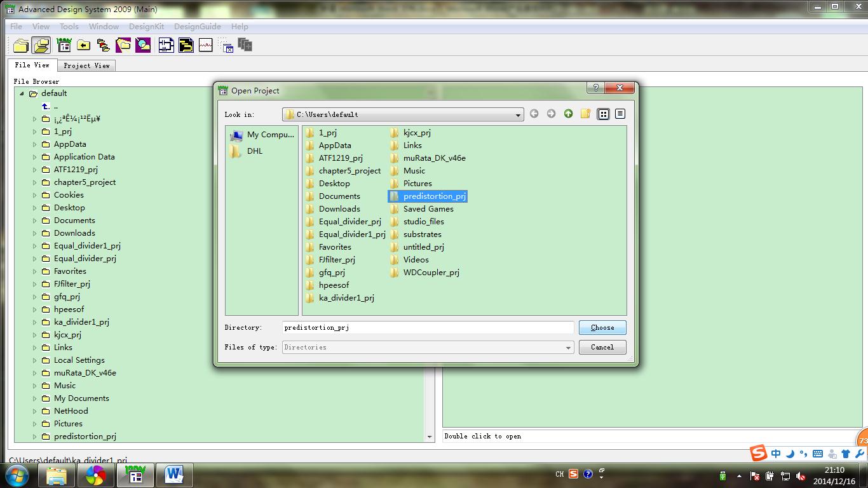Image resolution: width=868 pixels, height=488 pixels.
Task: Create new folder in Open Project dialog
Action: point(585,114)
